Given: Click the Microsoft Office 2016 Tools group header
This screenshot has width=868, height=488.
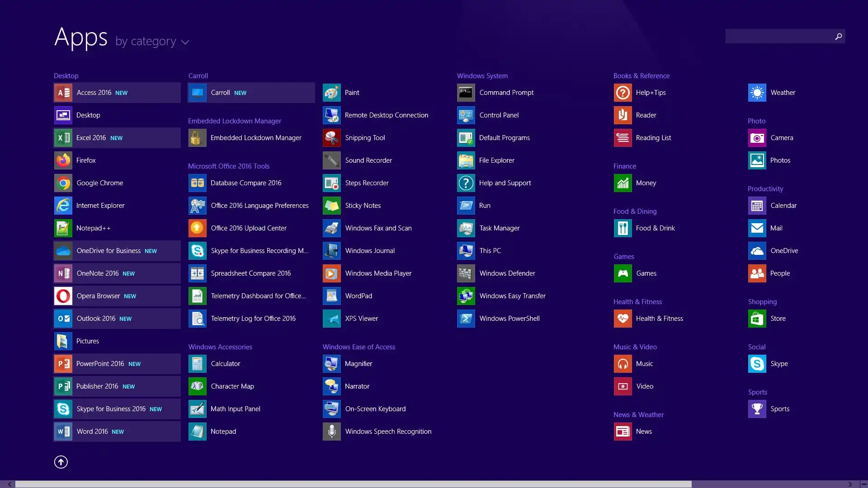Looking at the screenshot, I should coord(228,166).
